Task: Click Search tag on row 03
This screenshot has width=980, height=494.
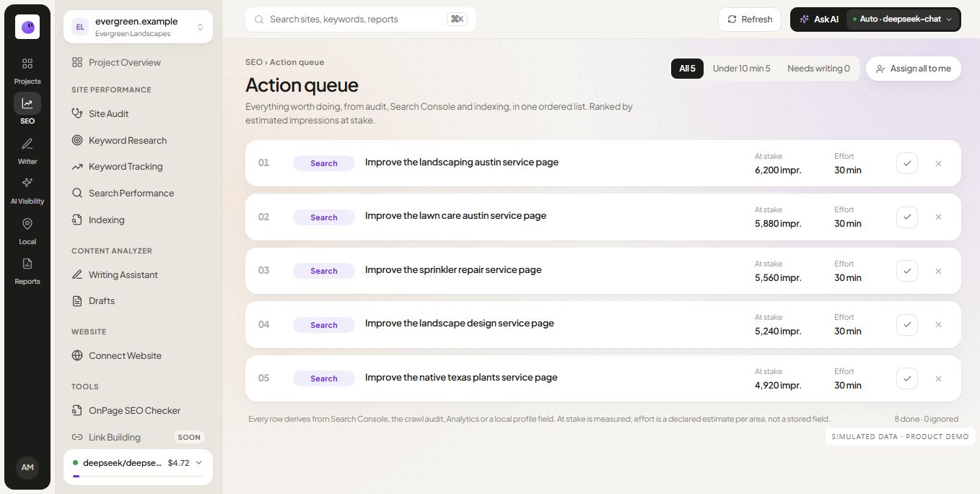Action: tap(324, 271)
